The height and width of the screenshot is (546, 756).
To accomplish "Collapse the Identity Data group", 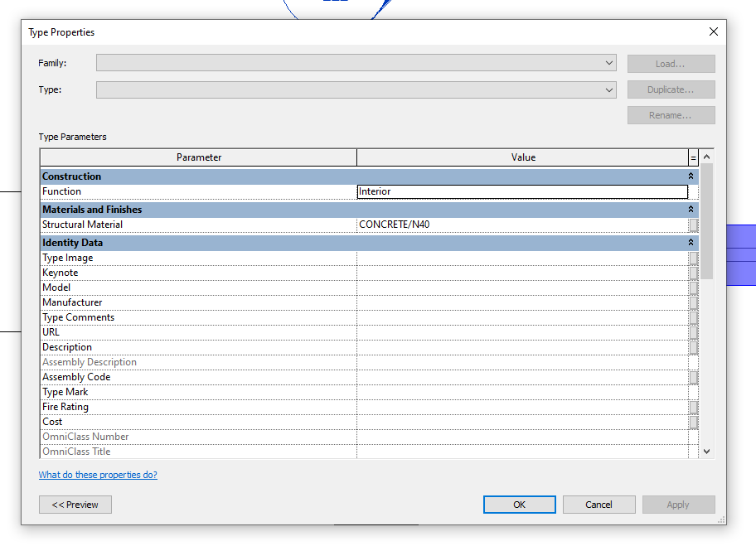I will coord(691,243).
